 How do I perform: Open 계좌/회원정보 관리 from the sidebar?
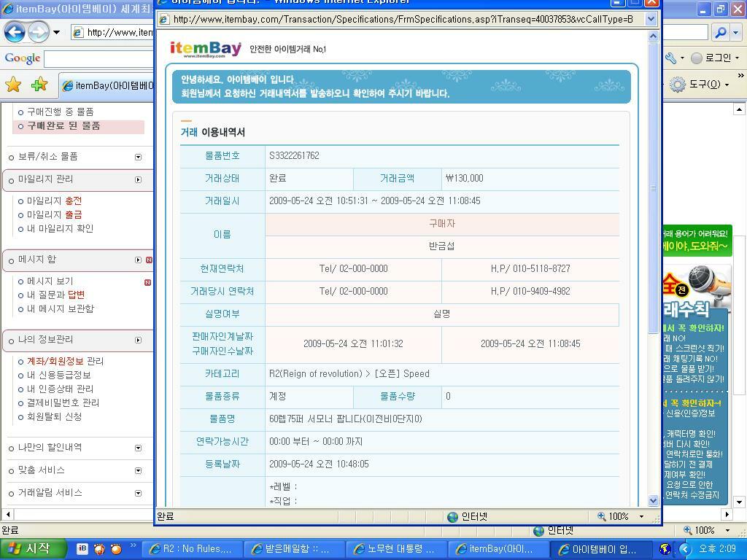pyautogui.click(x=60, y=362)
